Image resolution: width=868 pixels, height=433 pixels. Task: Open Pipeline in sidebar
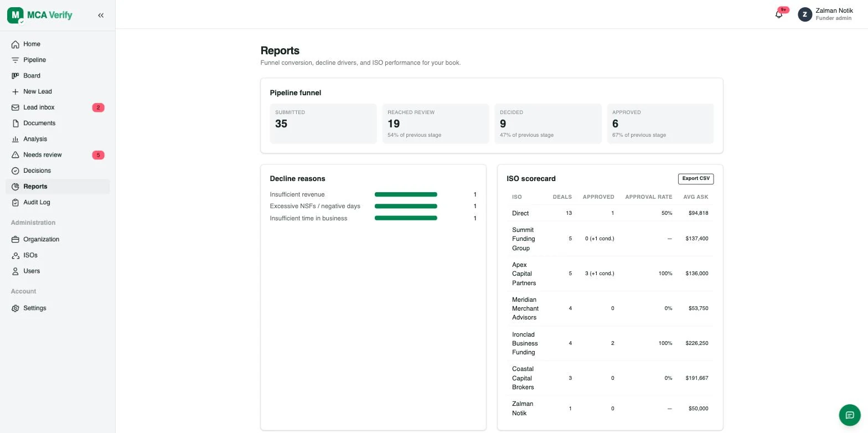(x=58, y=60)
